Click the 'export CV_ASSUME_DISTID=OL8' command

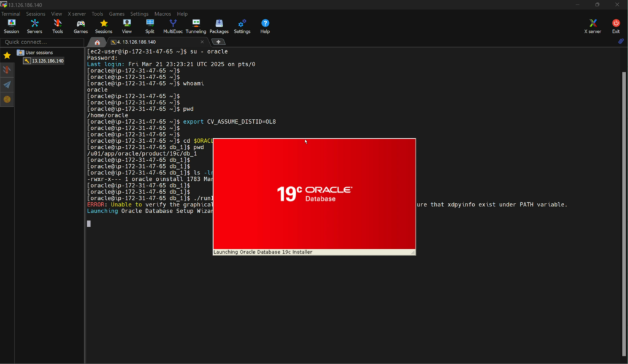[x=229, y=121]
